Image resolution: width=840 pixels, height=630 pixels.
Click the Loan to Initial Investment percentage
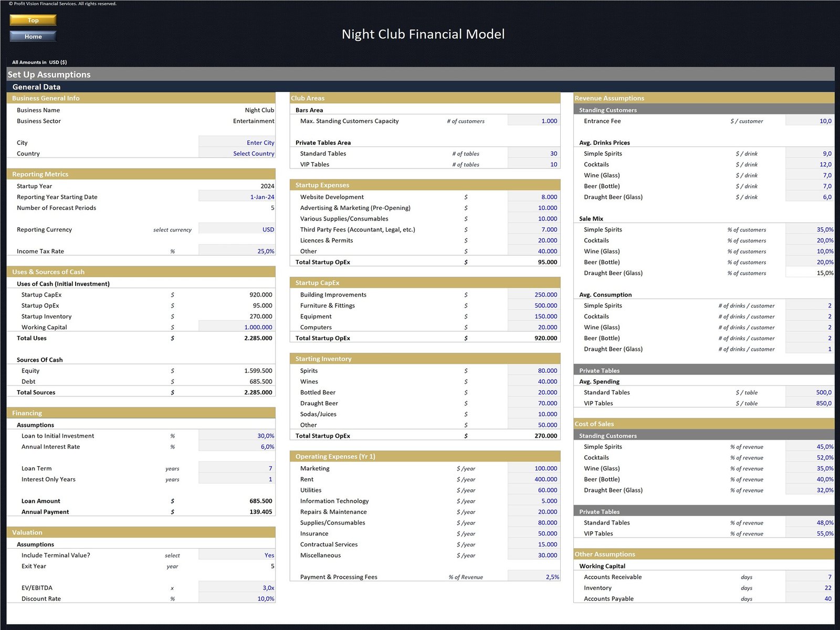click(237, 436)
